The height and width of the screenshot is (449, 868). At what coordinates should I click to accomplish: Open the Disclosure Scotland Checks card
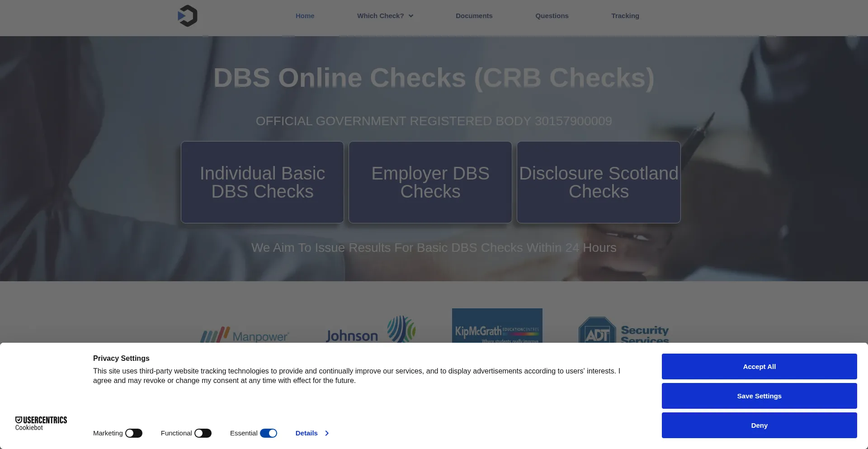(x=599, y=182)
